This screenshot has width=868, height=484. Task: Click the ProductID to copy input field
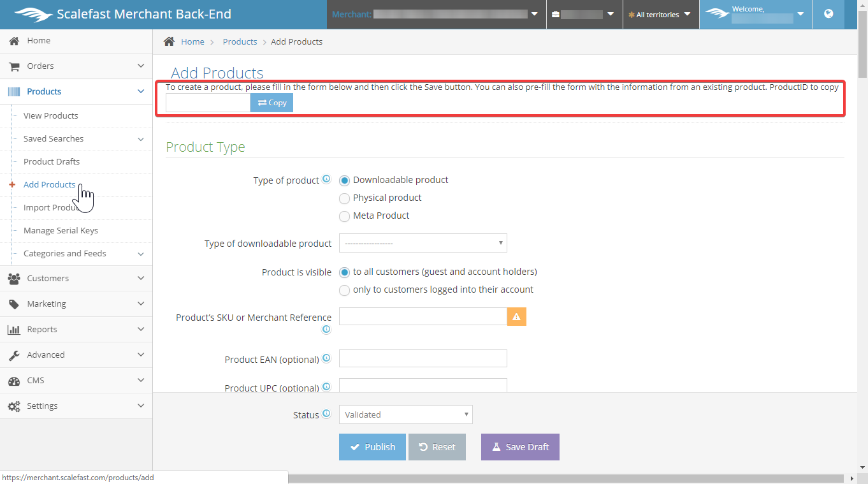[x=208, y=103]
